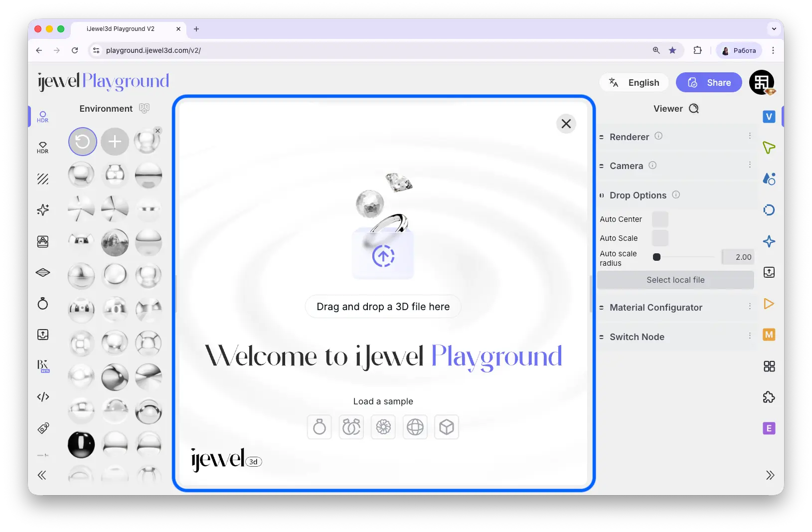Add a new environment with plus button
The width and height of the screenshot is (812, 532).
(115, 142)
